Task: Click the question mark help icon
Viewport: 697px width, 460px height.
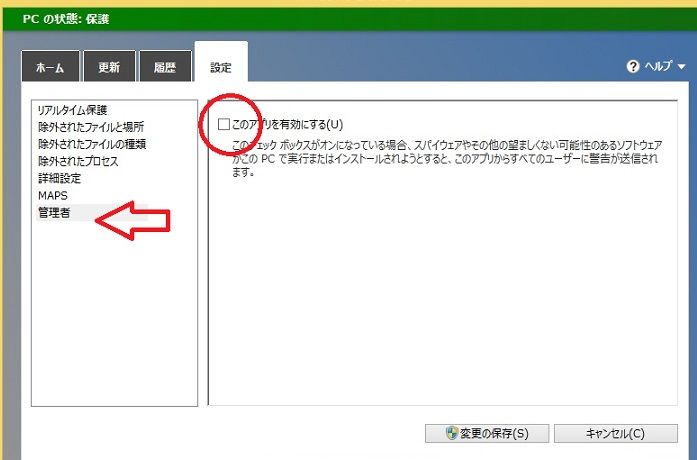Action: [633, 67]
